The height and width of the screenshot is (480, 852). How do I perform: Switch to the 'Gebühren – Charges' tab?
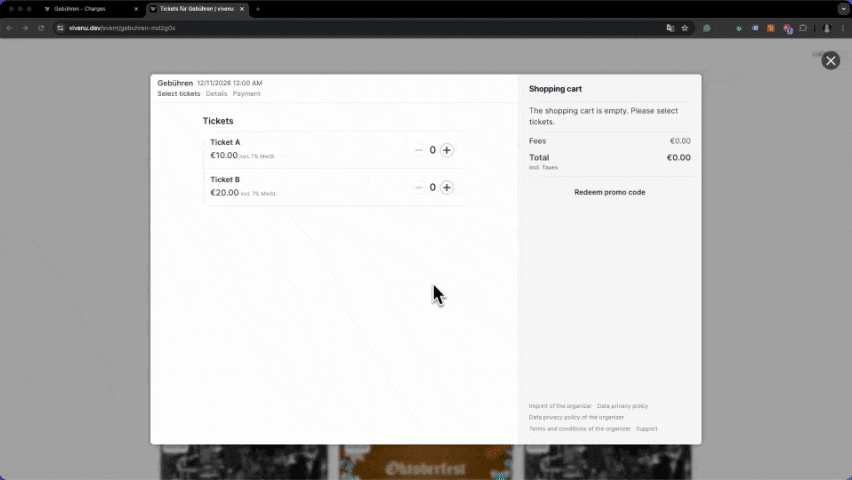click(85, 9)
